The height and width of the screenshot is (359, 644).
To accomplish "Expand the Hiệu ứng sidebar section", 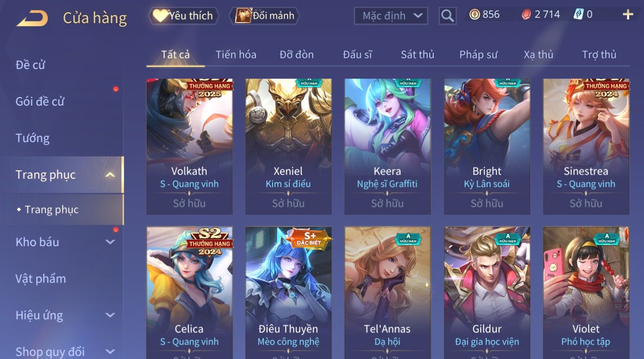I will click(110, 315).
